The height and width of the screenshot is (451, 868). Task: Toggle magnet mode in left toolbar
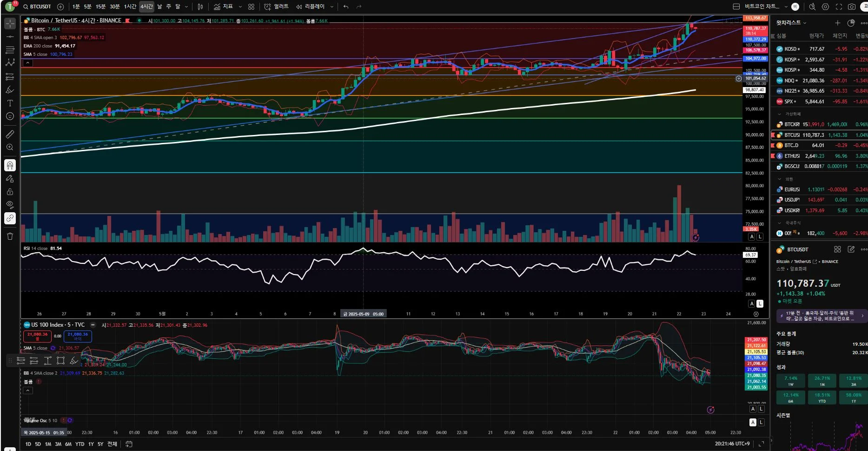(x=10, y=165)
